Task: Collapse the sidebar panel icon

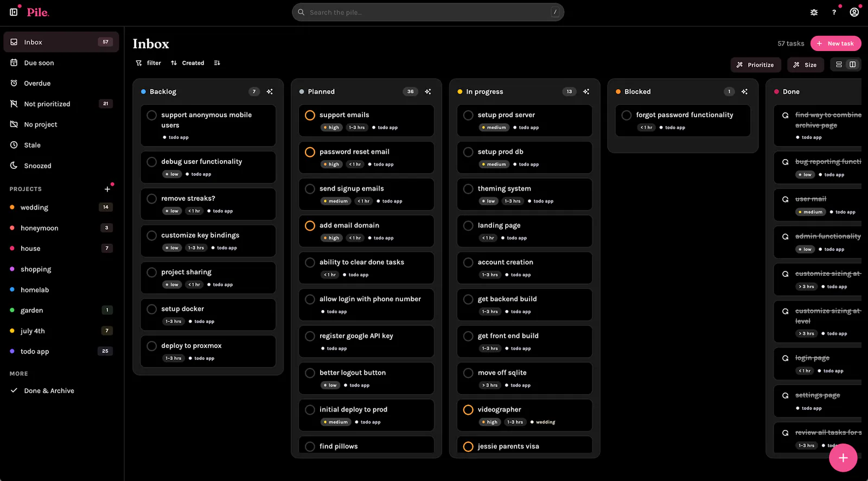Action: (x=14, y=12)
